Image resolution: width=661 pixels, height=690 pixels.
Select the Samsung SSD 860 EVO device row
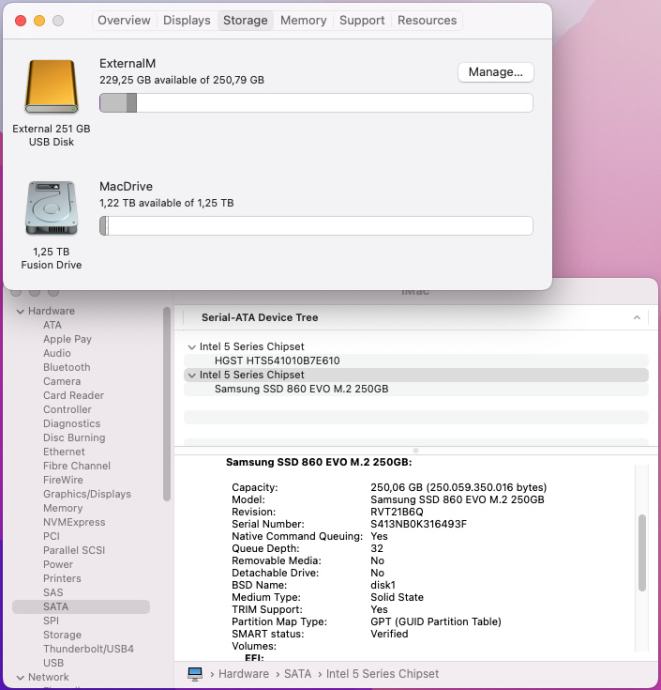pyautogui.click(x=416, y=389)
